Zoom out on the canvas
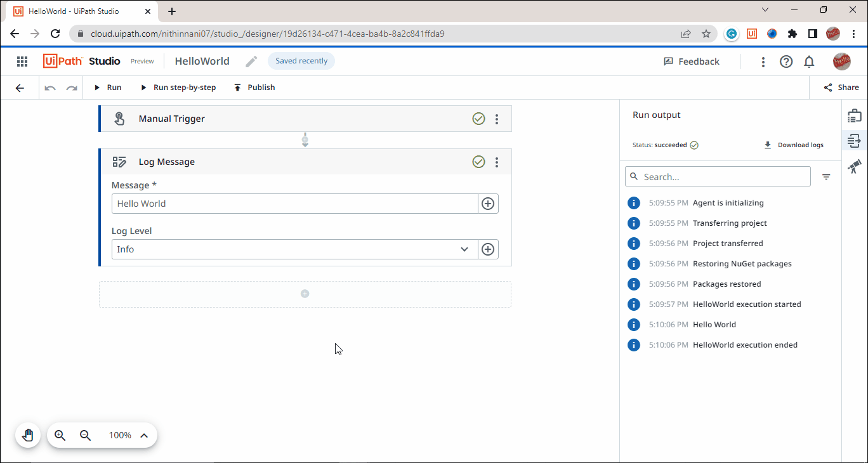 point(86,435)
